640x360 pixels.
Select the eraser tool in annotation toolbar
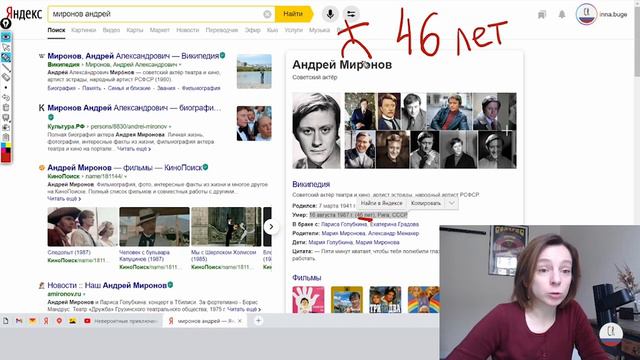pos(6,77)
